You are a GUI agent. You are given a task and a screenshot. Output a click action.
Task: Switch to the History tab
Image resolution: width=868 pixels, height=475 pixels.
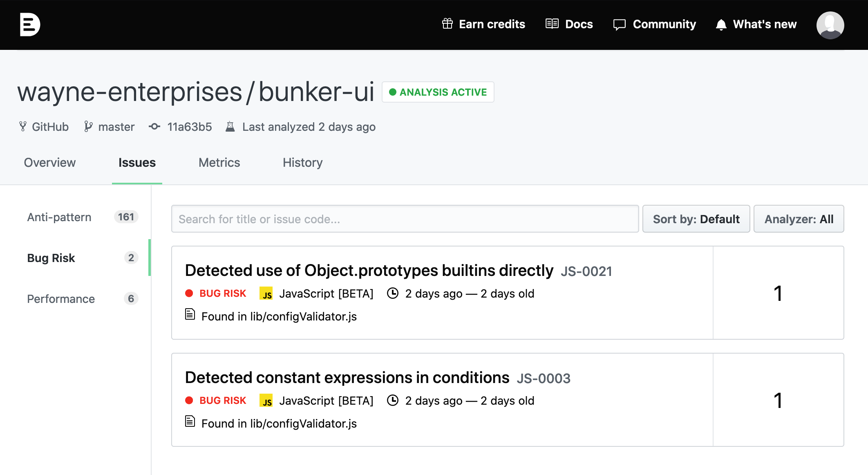pyautogui.click(x=302, y=162)
